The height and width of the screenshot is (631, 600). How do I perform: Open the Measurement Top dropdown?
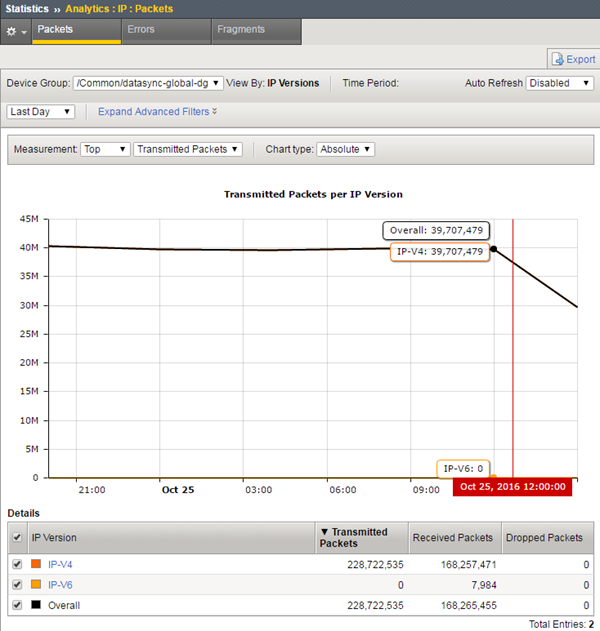(x=105, y=149)
